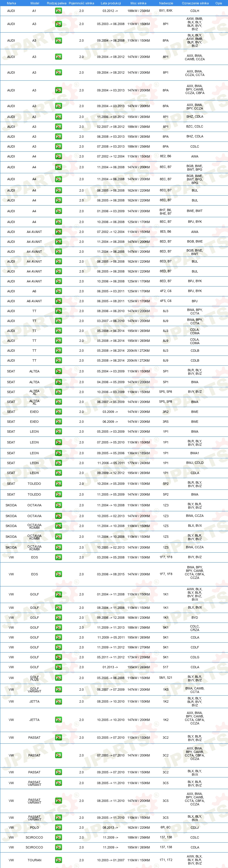This screenshot has height=868, width=228.
Task: Click the fuel icon in the VW GOLF CDLF row
Action: [x=58, y=647]
